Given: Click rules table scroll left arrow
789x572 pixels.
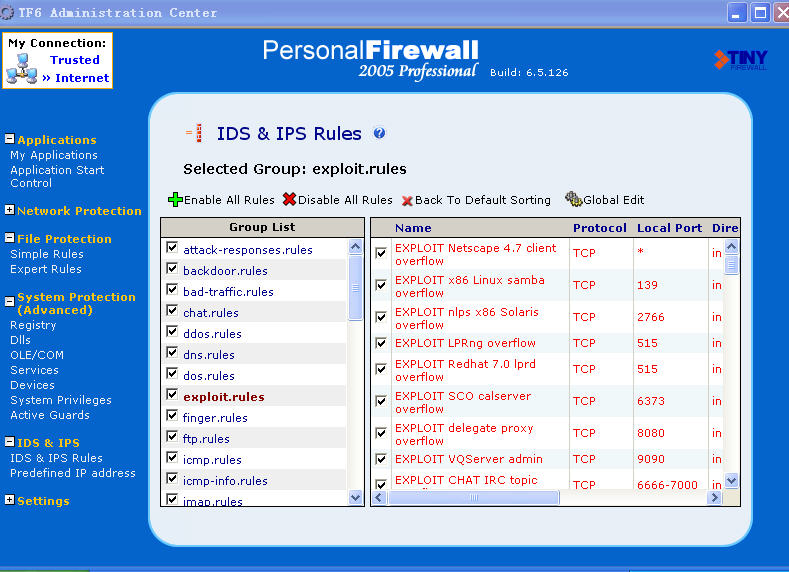Looking at the screenshot, I should point(379,498).
